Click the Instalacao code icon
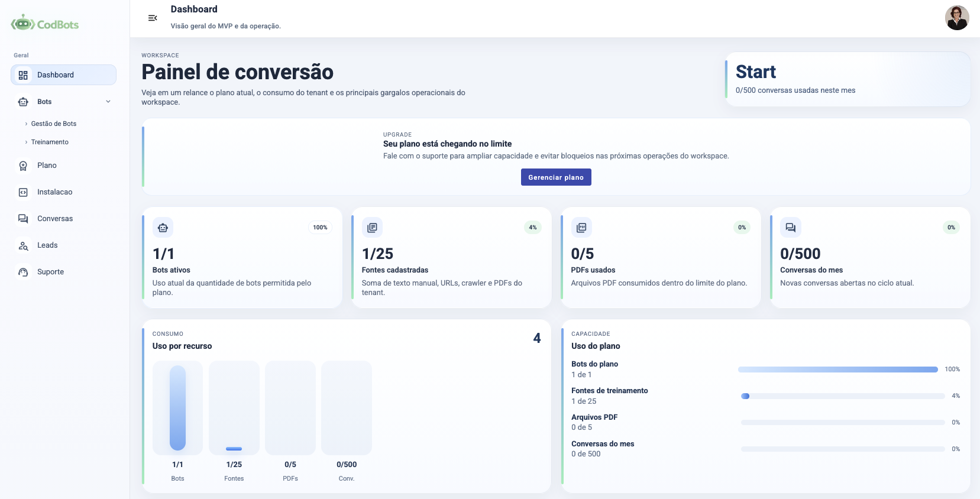 pos(23,192)
